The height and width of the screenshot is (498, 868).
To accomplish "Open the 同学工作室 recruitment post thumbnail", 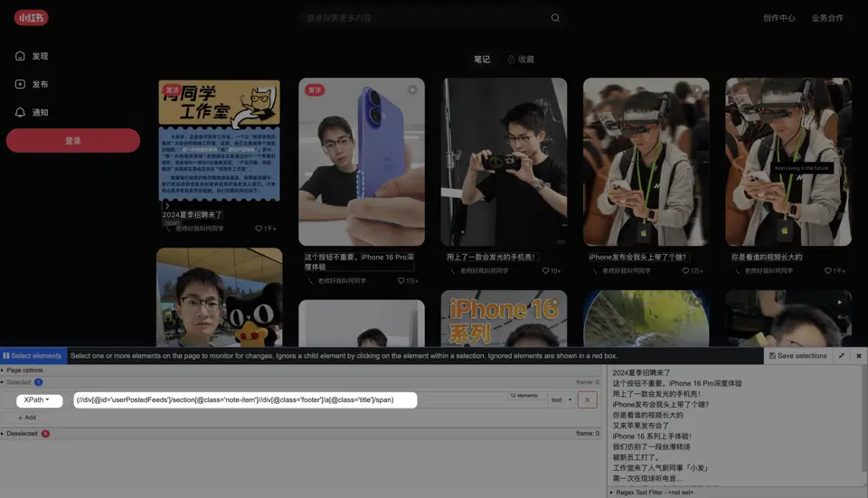I will point(219,141).
